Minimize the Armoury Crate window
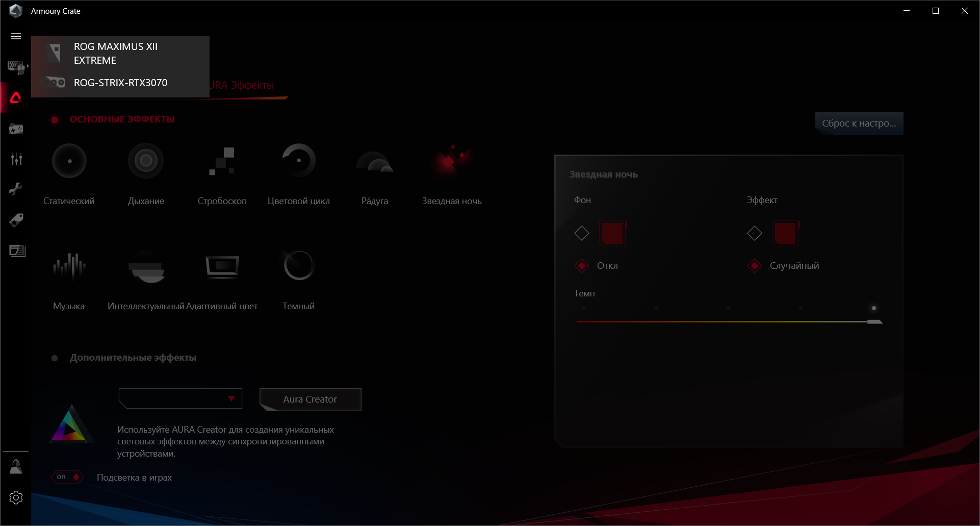The height and width of the screenshot is (526, 980). point(907,11)
